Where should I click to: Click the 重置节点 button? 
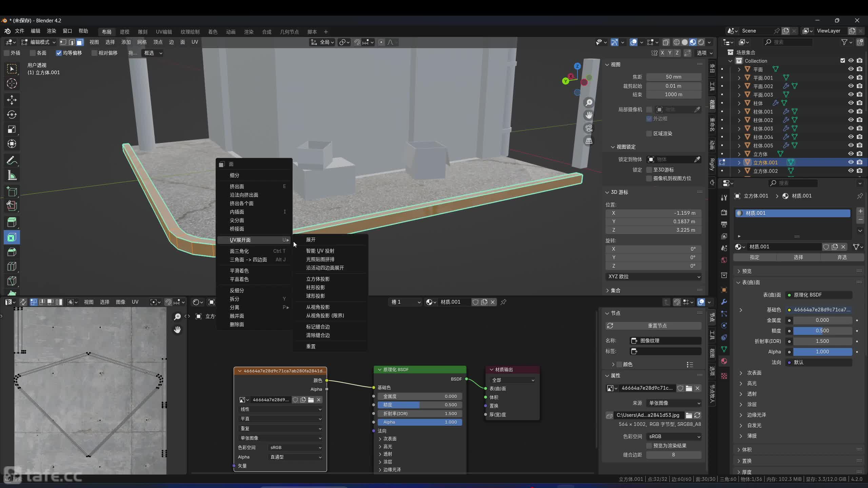click(x=653, y=326)
